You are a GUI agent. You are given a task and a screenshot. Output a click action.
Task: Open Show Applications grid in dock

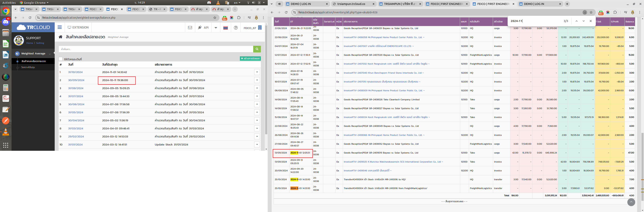6,145
